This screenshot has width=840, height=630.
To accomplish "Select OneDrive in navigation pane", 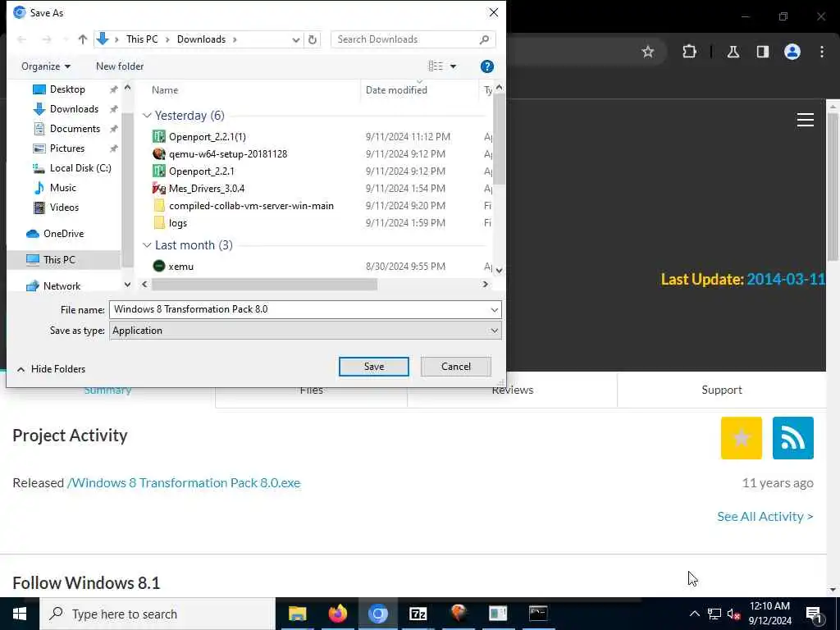I will (63, 234).
